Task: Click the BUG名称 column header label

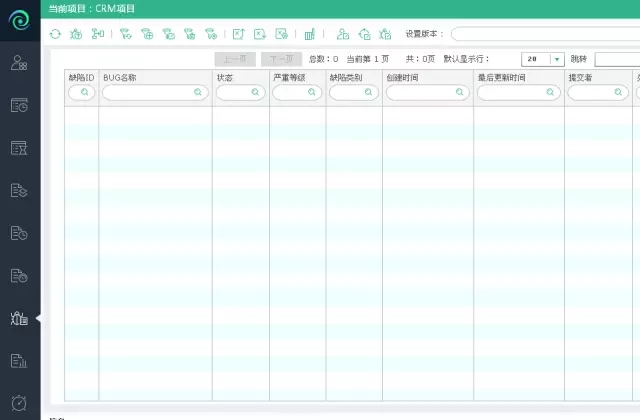Action: (120, 78)
